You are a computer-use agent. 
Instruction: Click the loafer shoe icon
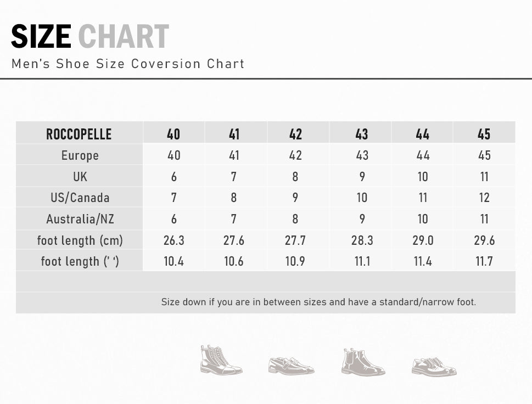[291, 365]
